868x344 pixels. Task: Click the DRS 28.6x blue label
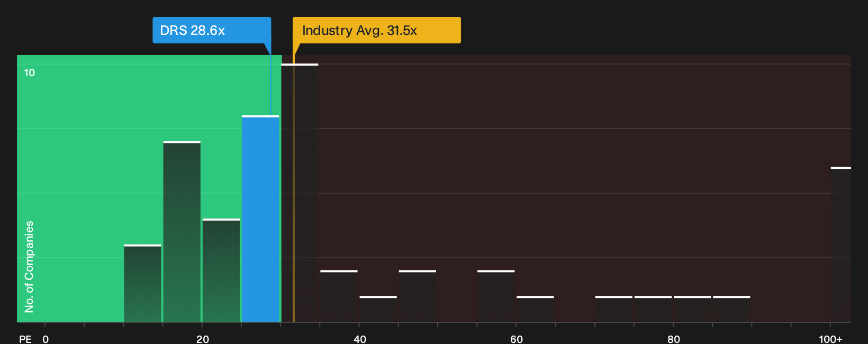pos(212,30)
